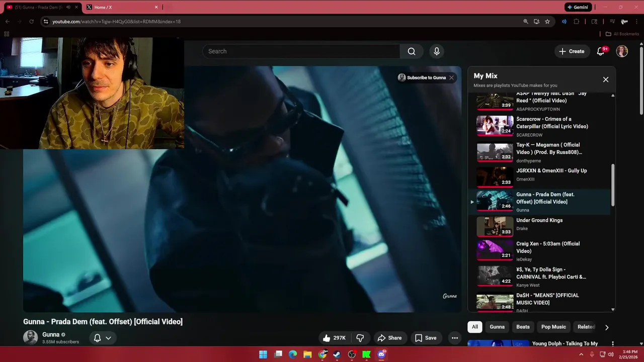Open the green Kick app on taskbar
Screen dimensions: 644x362
[367, 354]
